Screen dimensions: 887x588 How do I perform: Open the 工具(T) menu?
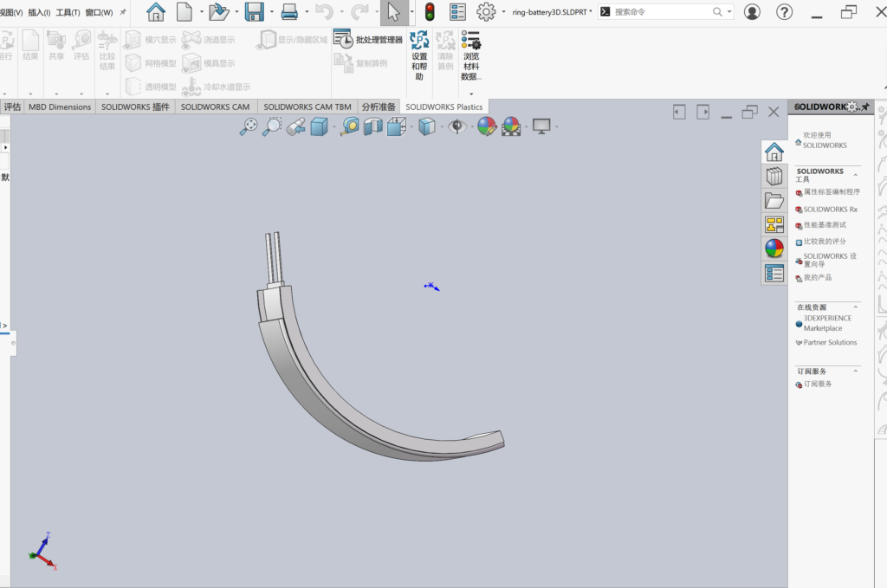tap(68, 12)
